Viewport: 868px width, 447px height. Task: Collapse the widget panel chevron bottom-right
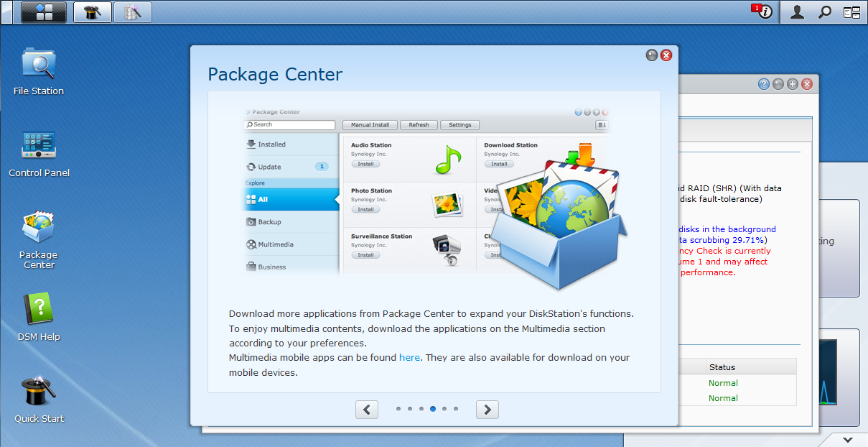tap(848, 439)
